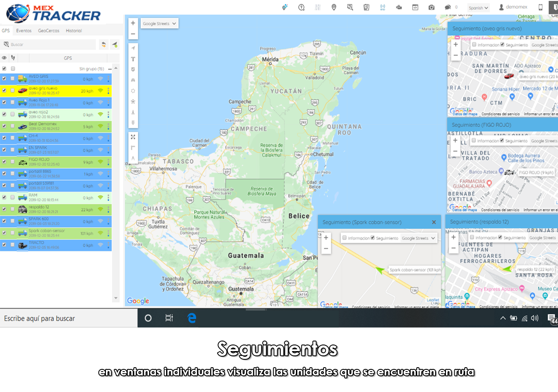Zoom in on the main map
Screen dimensions: 558x392
[x=133, y=23]
